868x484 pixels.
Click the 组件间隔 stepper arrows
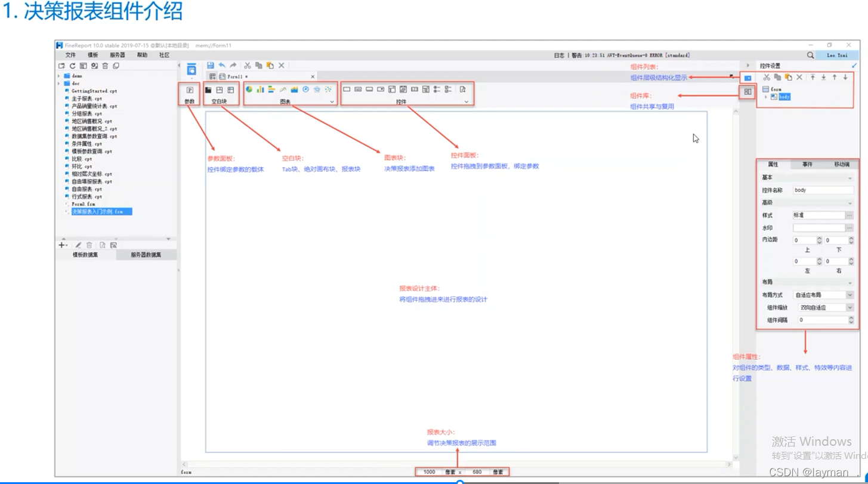click(x=850, y=320)
